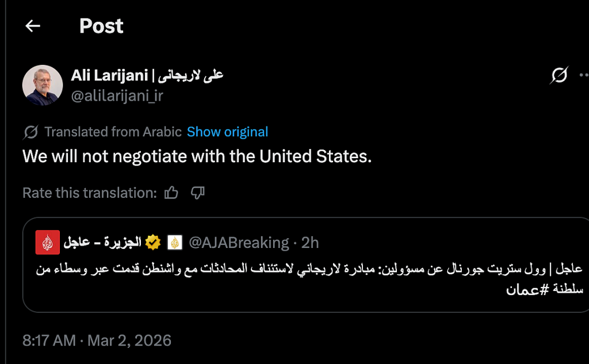Open the @alilarijani_ir handle link

pos(117,95)
